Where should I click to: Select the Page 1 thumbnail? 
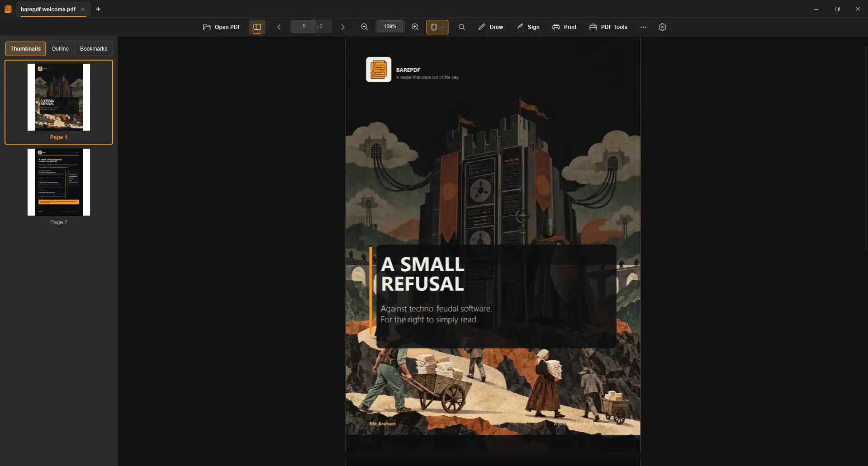tap(59, 102)
